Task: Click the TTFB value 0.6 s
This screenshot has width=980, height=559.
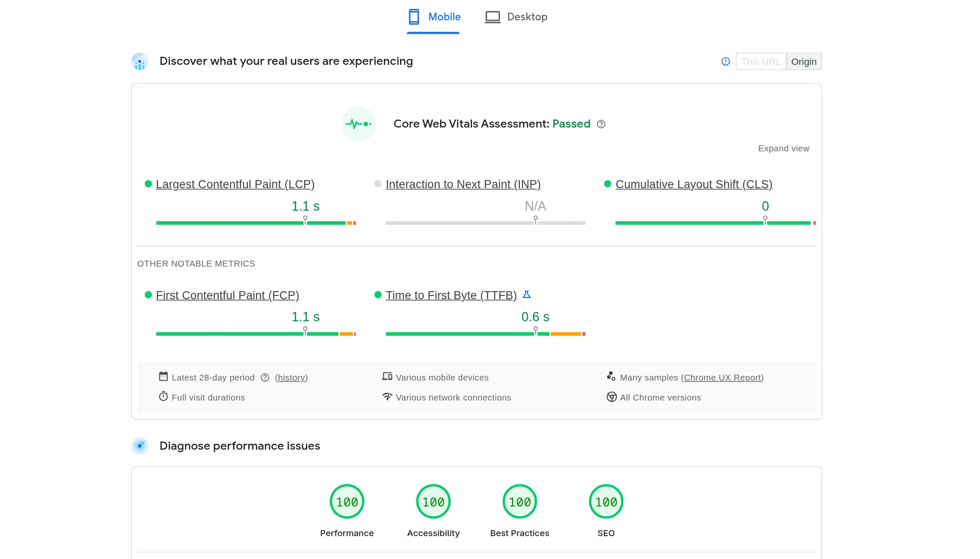Action: (535, 317)
